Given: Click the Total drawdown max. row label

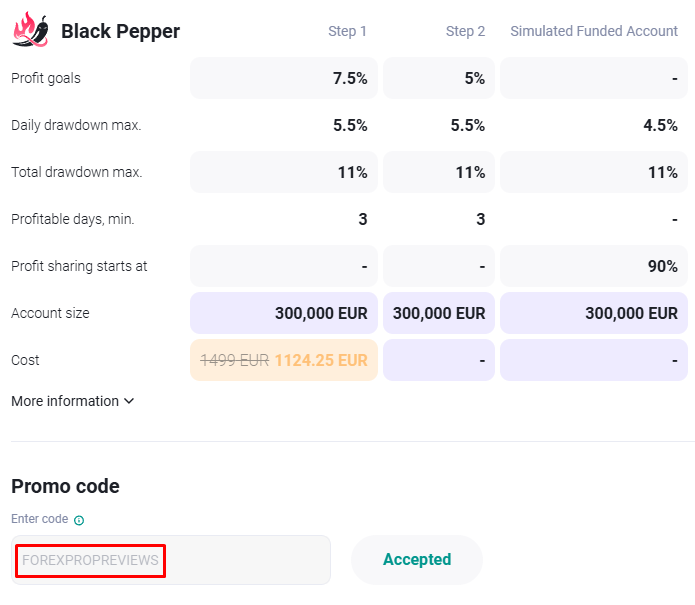Looking at the screenshot, I should 77,172.
